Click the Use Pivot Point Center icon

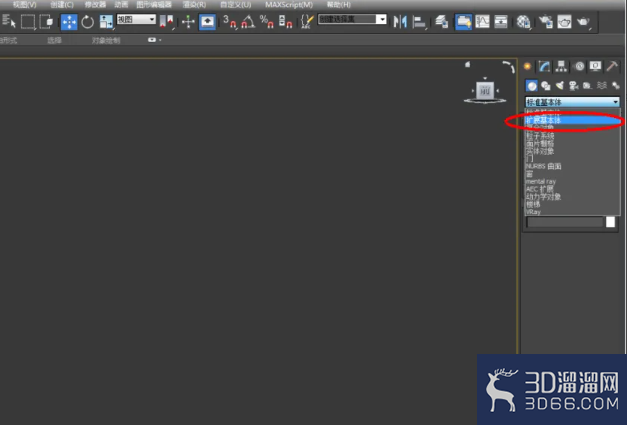pyautogui.click(x=166, y=21)
